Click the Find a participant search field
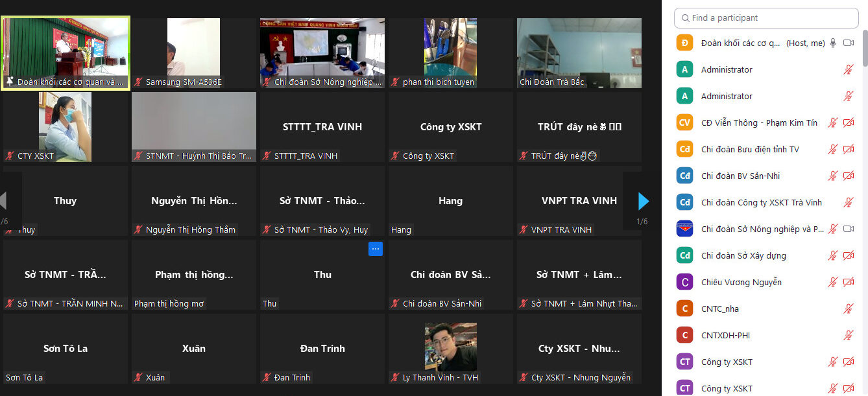Screen dimensions: 868x396 click(x=766, y=18)
